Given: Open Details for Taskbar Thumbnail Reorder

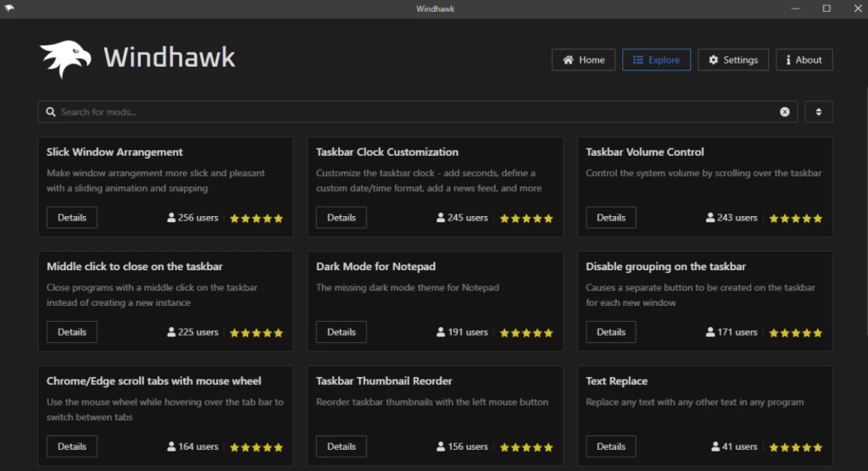Looking at the screenshot, I should pos(342,446).
